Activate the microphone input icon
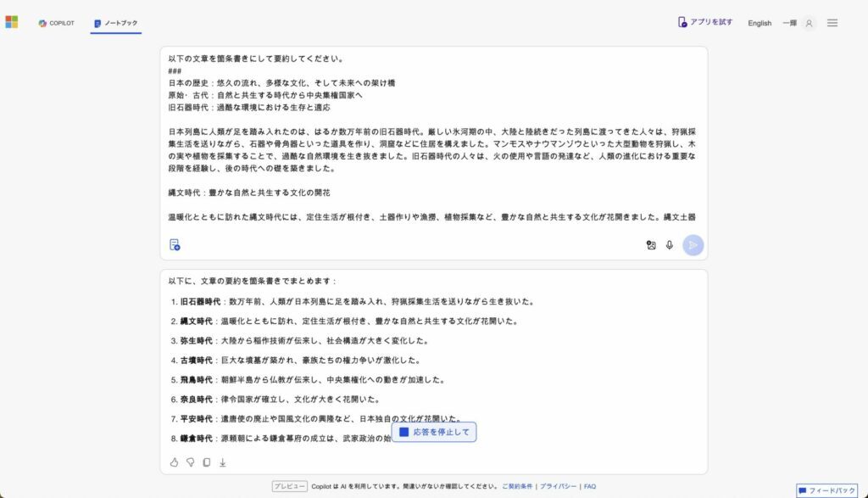This screenshot has height=498, width=868. point(670,245)
